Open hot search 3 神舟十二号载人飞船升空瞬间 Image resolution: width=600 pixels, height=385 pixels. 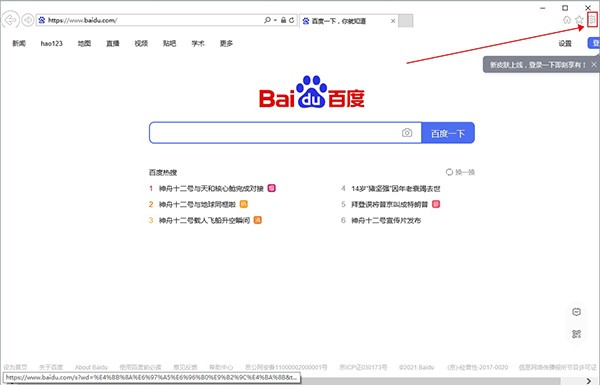point(204,220)
